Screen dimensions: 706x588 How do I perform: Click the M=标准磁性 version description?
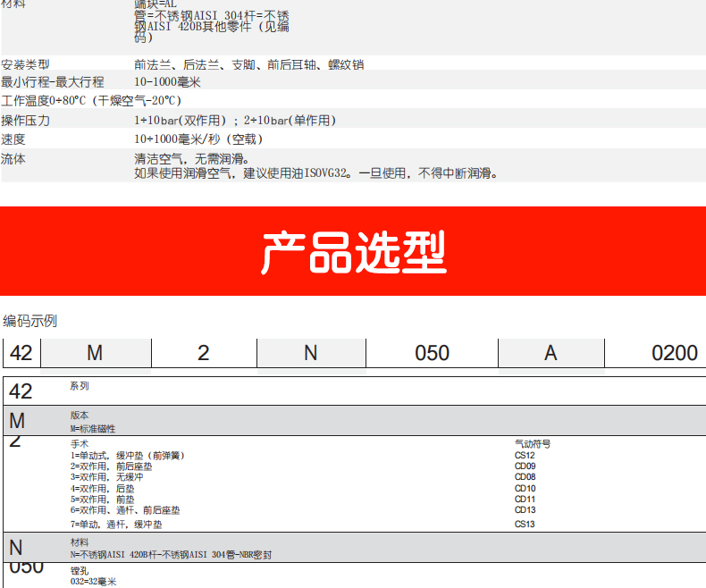(93, 429)
